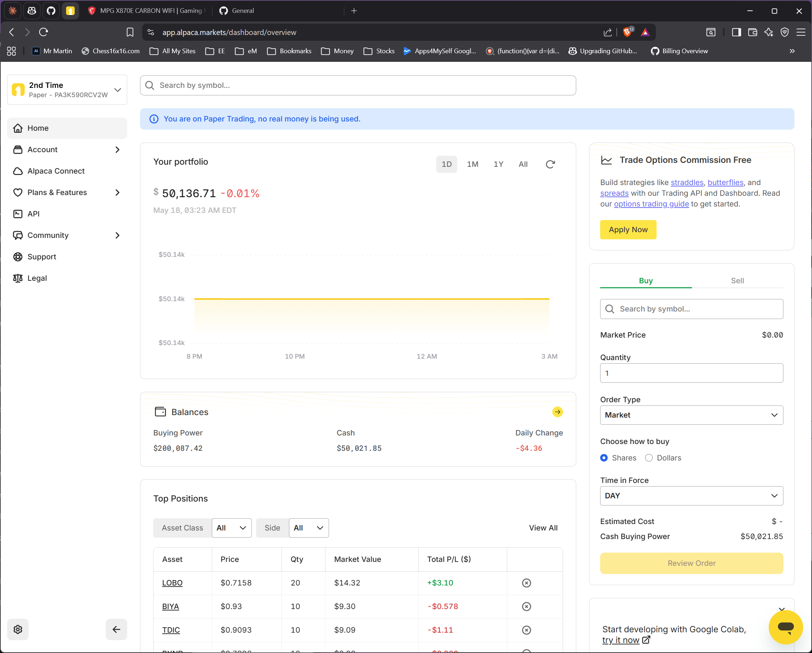
Task: Switch to the Sell tab
Action: 737,280
